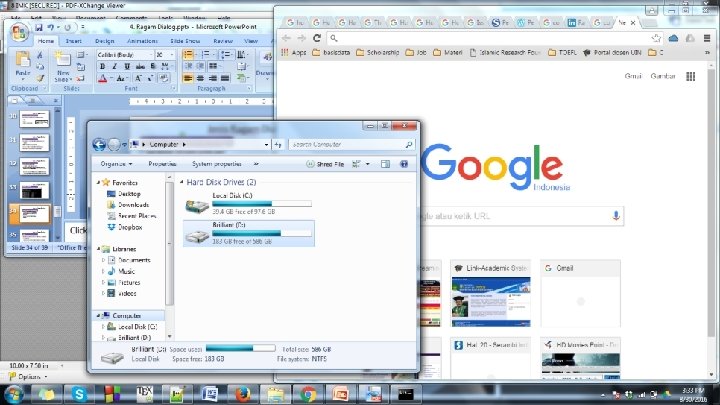Undo the last action in PowerPoint
This screenshot has height=405, width=720.
(51, 28)
